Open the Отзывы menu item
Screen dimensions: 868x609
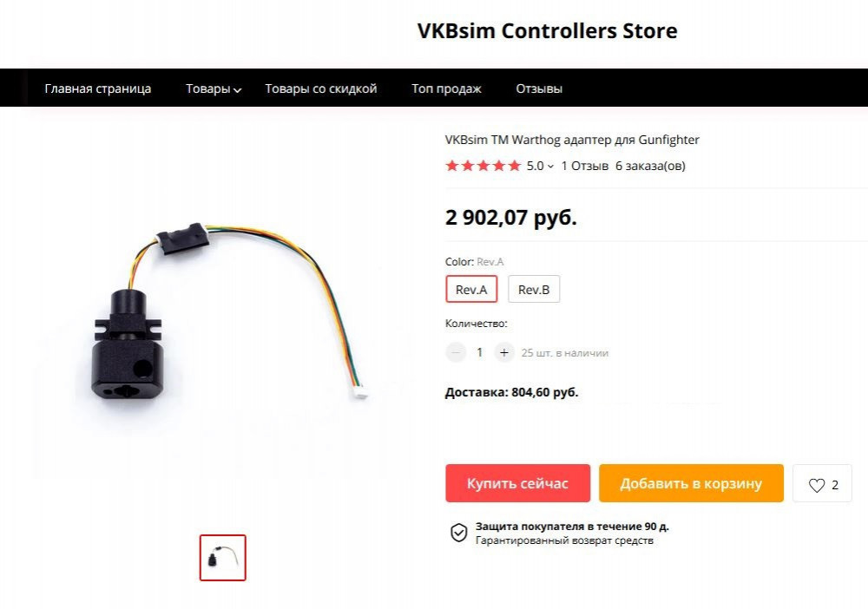539,88
